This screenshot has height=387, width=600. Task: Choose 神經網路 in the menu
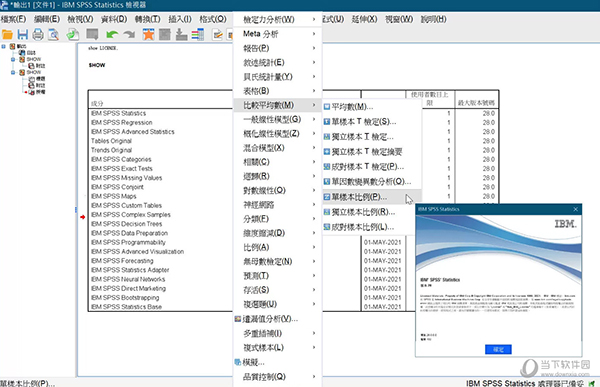point(277,205)
